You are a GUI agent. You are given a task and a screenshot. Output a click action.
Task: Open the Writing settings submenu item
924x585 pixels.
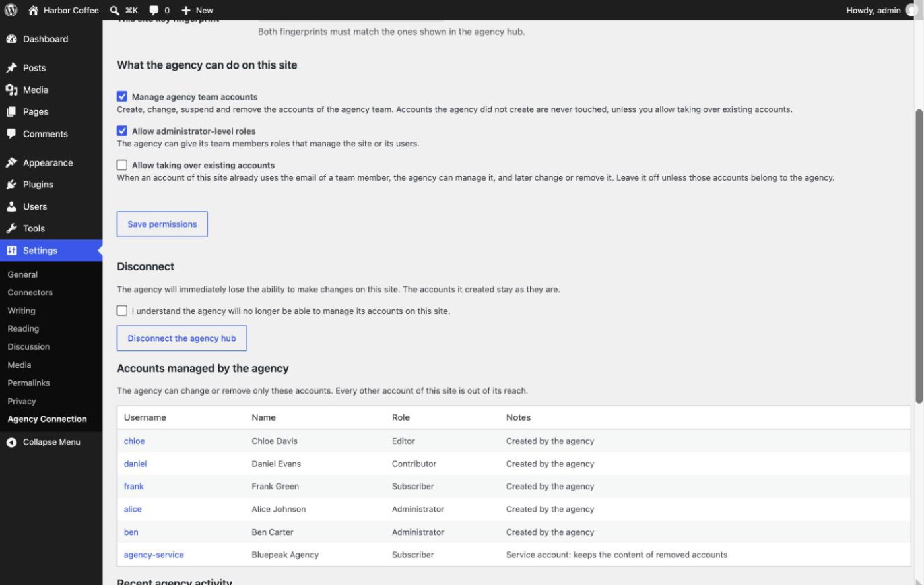point(21,311)
